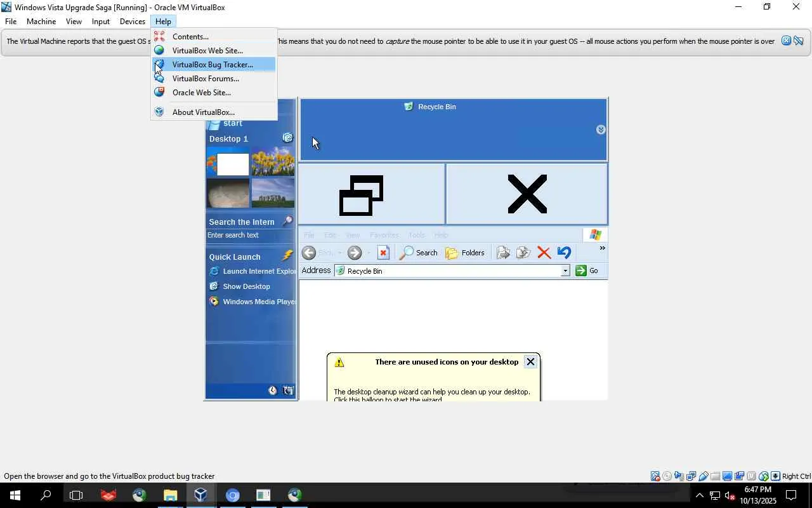Click the USB devices status icon

pyautogui.click(x=703, y=476)
